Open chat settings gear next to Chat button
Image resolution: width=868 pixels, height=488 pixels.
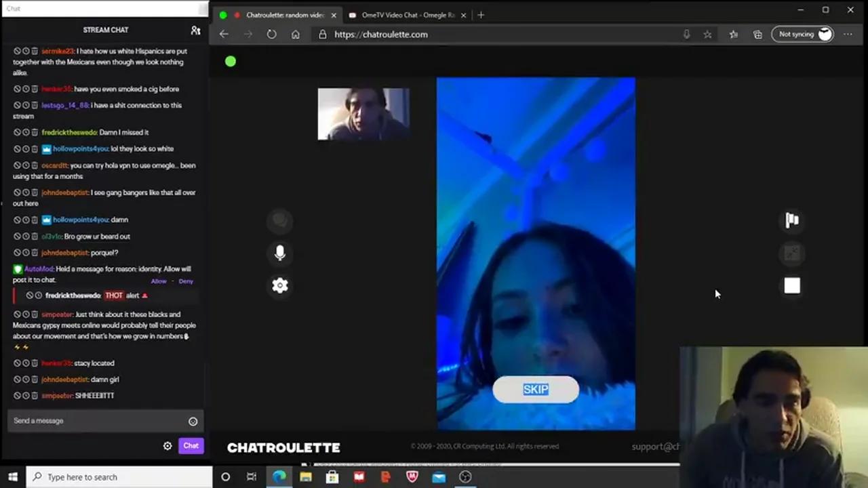pos(167,445)
